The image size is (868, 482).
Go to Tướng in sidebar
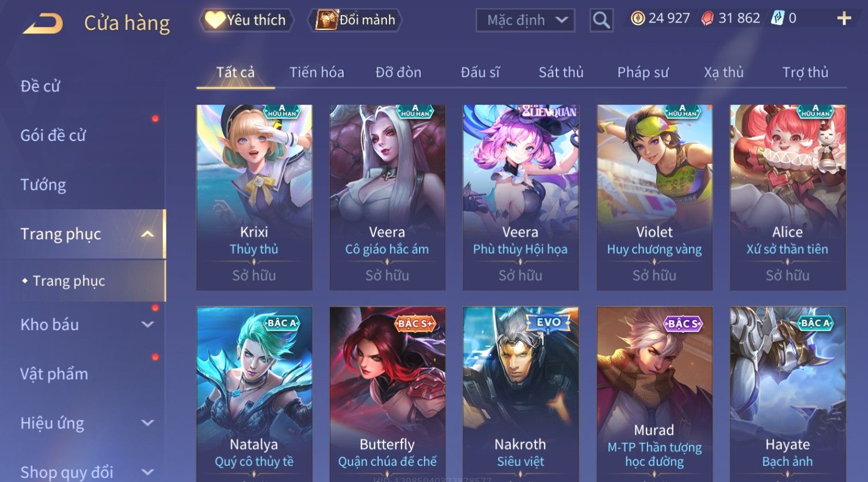pos(43,185)
